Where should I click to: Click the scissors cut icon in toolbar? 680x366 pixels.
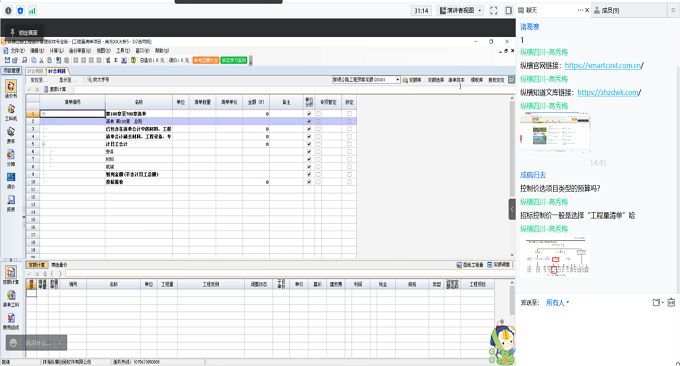(x=41, y=60)
